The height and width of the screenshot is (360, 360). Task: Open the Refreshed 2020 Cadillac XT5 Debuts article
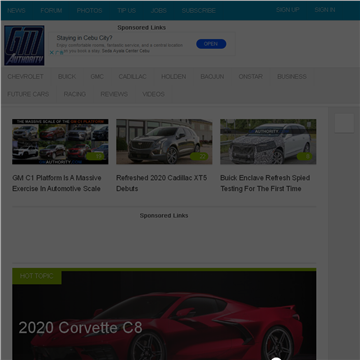pyautogui.click(x=162, y=183)
